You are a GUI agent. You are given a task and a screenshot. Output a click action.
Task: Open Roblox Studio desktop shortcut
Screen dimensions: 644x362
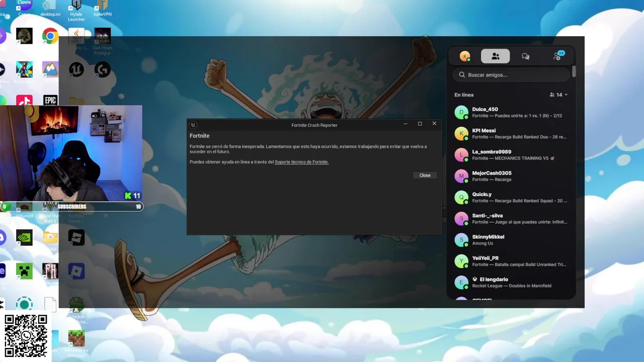click(x=76, y=237)
